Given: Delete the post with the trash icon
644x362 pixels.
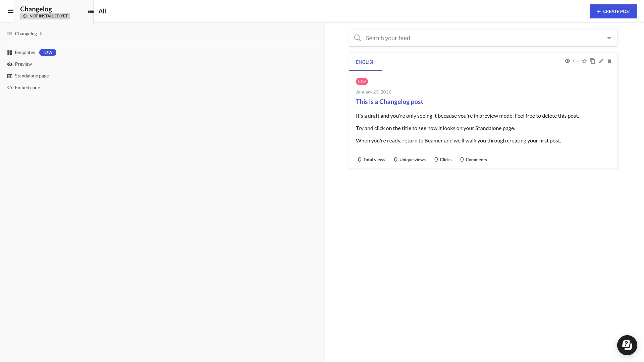Looking at the screenshot, I should pos(609,61).
